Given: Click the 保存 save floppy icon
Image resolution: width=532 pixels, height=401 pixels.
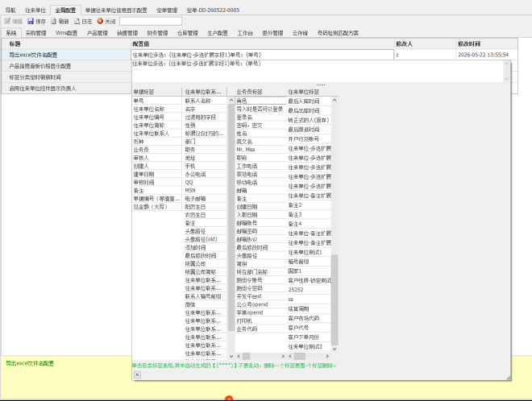Looking at the screenshot, I should [x=31, y=21].
